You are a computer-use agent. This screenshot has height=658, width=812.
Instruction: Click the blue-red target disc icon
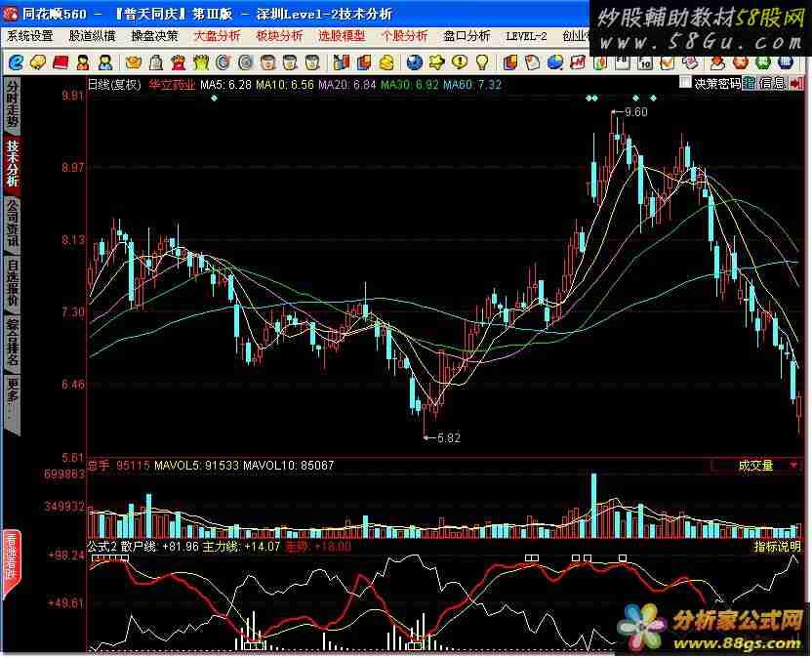point(223,63)
